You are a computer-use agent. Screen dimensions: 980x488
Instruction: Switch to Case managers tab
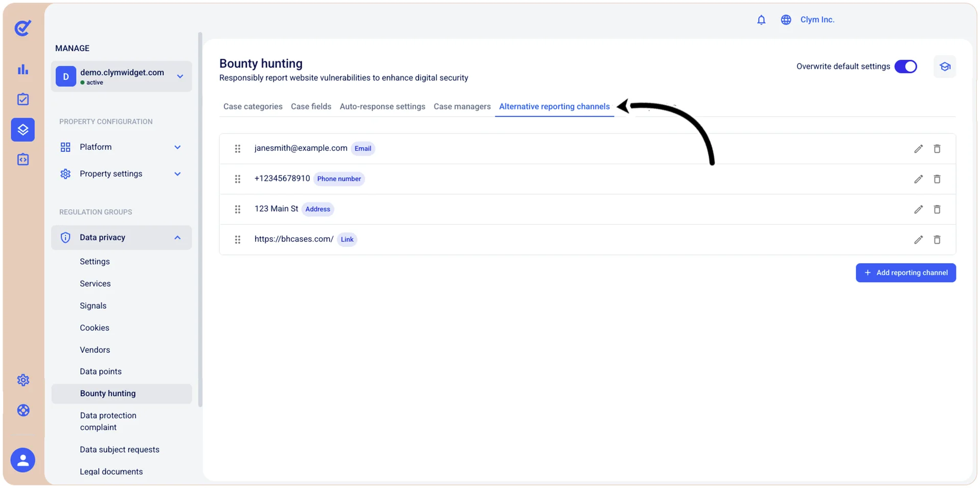[x=462, y=106]
